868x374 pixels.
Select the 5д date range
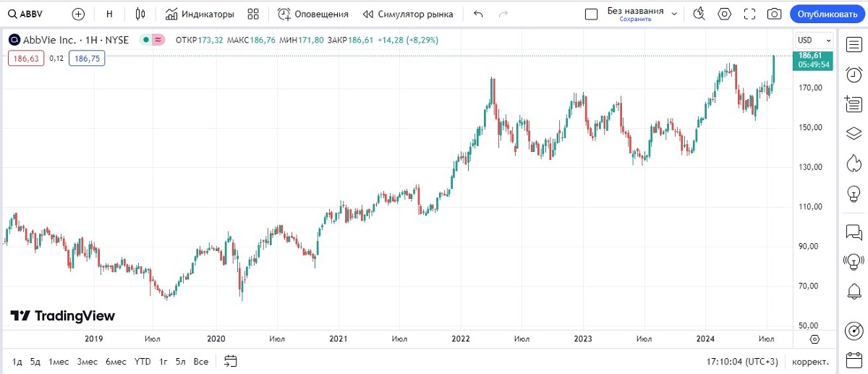click(35, 360)
